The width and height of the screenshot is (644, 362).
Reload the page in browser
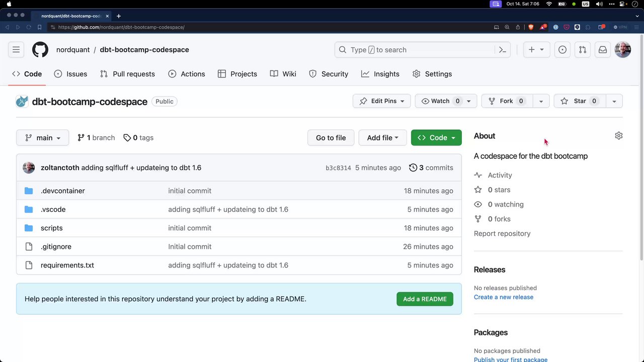(x=29, y=27)
